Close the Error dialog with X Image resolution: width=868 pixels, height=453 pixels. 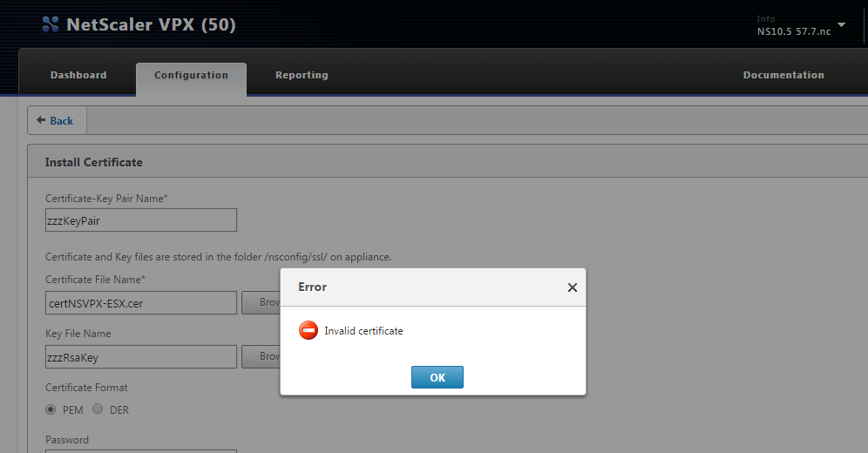572,287
